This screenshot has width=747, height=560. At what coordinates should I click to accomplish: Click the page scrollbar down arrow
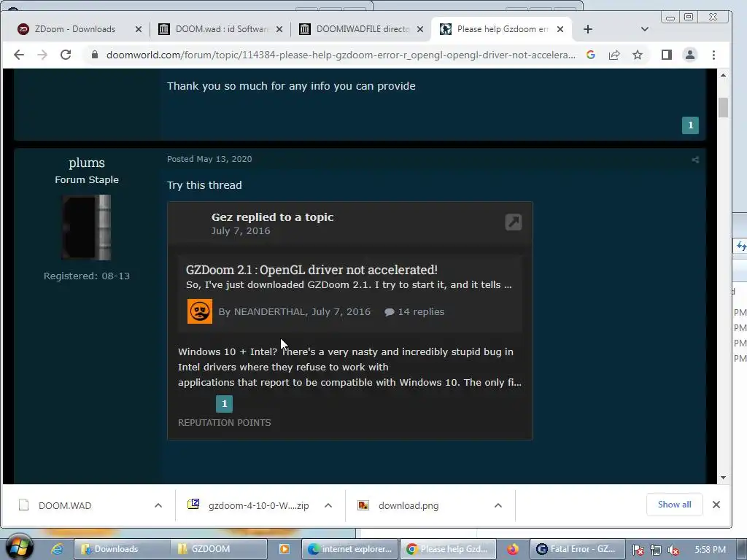pos(723,478)
